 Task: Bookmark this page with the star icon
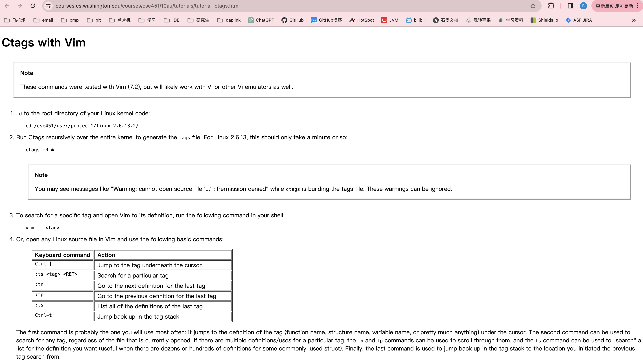pos(533,6)
